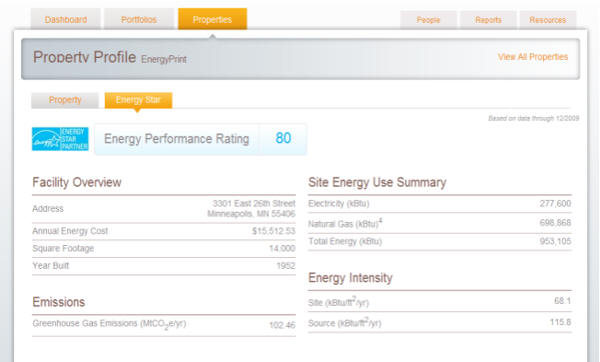
Task: Click the 698,868 natural gas value
Action: 555,222
